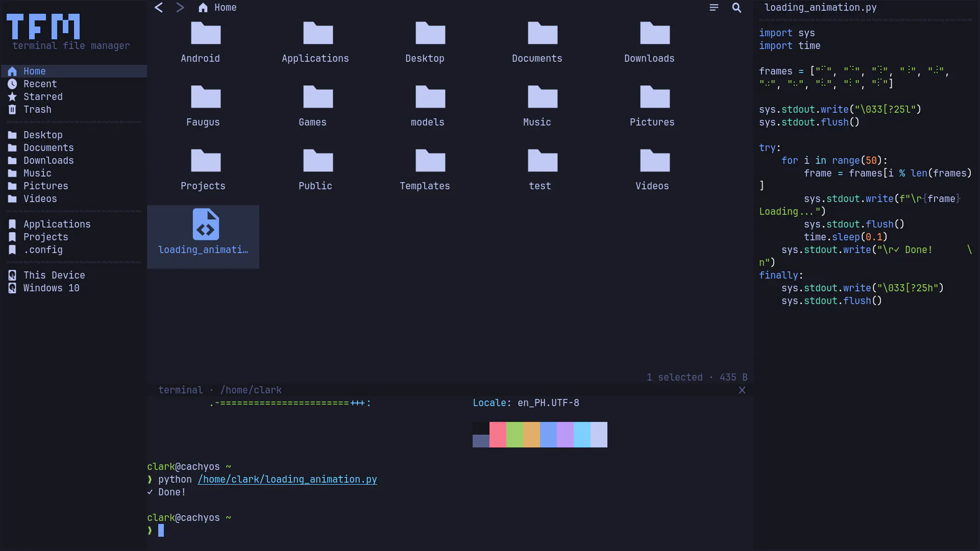Click the Home breadcrumb icon

203,8
